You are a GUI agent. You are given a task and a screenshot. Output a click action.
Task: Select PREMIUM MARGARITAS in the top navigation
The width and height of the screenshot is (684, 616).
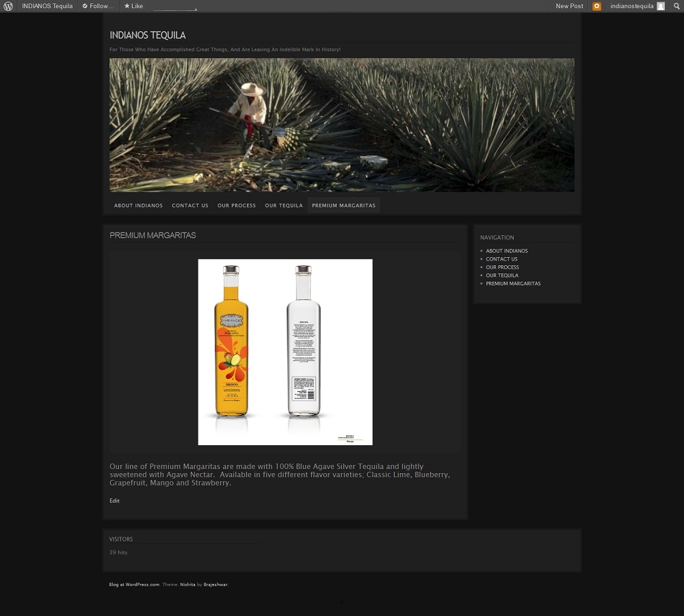point(343,205)
